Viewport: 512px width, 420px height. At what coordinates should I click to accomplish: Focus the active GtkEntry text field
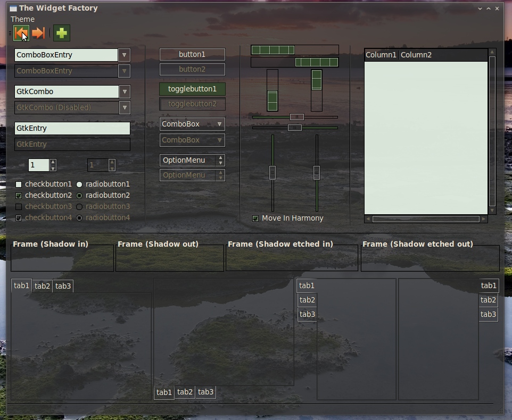(72, 128)
